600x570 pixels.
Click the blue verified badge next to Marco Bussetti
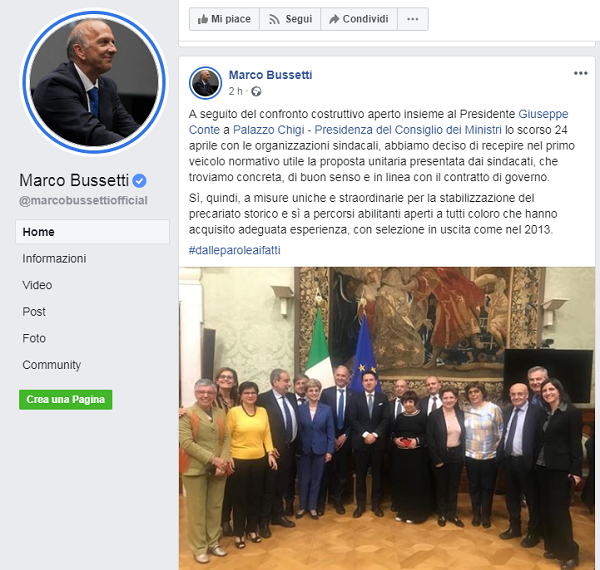tap(139, 181)
